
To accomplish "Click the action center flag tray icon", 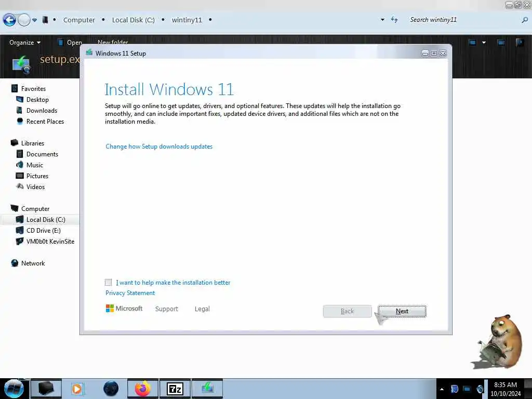I will click(x=455, y=389).
